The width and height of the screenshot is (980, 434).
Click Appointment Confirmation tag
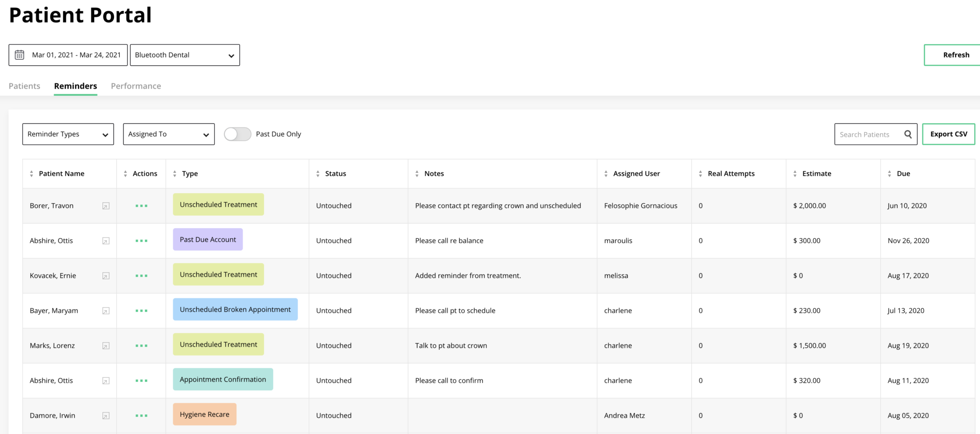(x=223, y=379)
